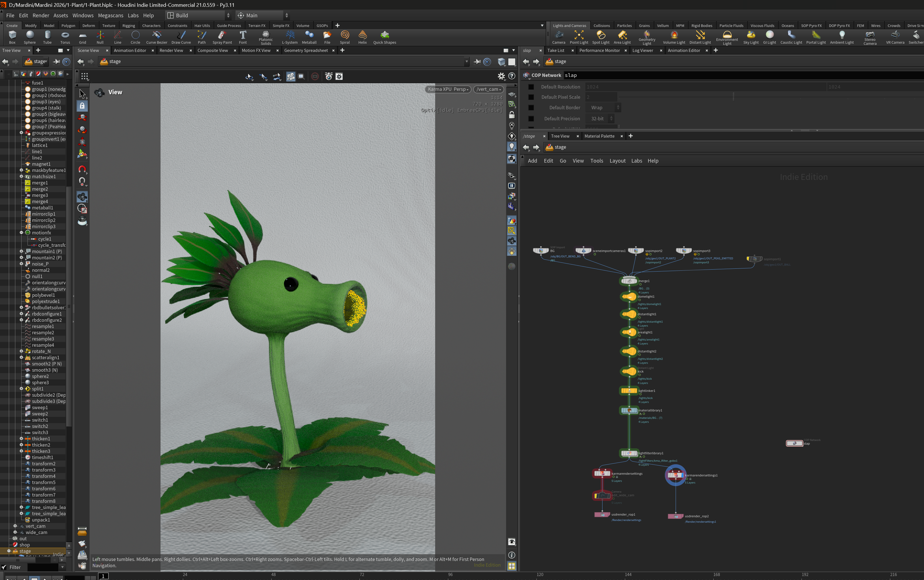
Task: Create an Area Light
Action: pos(622,37)
